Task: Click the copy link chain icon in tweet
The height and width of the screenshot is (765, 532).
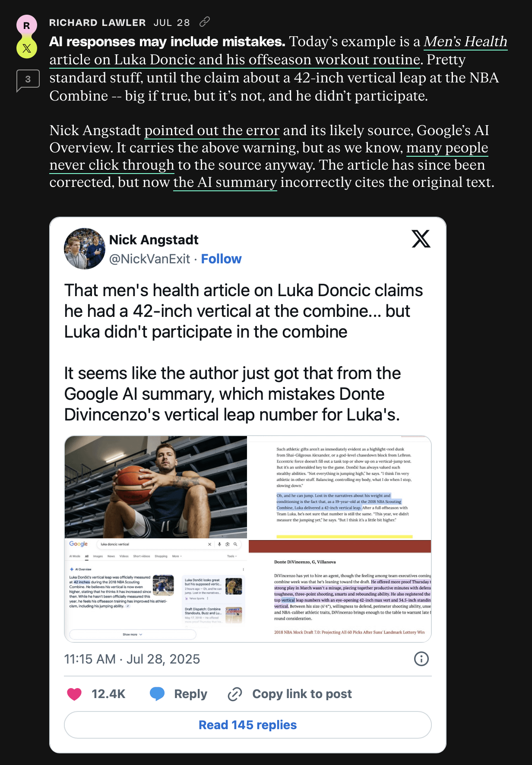Action: (x=235, y=694)
